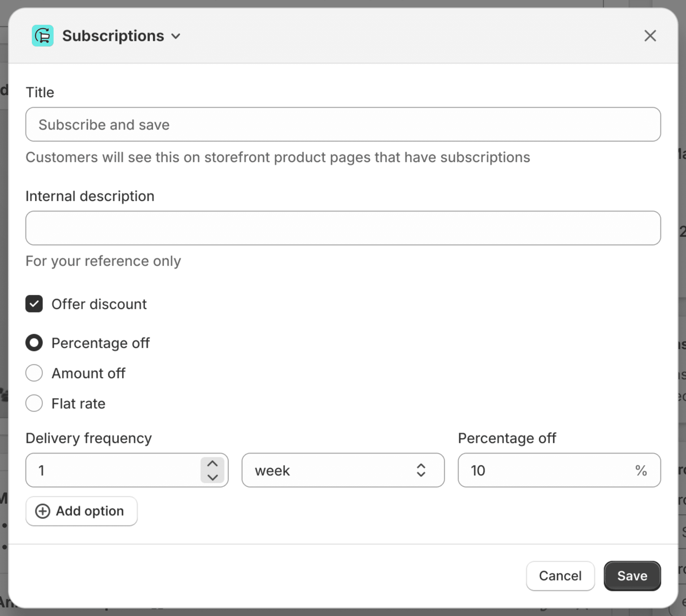The height and width of the screenshot is (616, 686).
Task: Click the plus icon on Add option
Action: click(42, 511)
